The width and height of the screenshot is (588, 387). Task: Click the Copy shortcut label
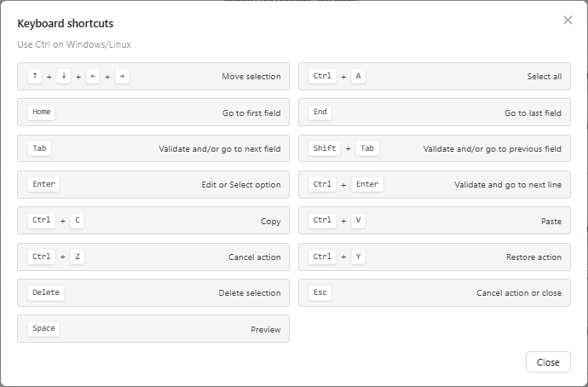tap(270, 222)
